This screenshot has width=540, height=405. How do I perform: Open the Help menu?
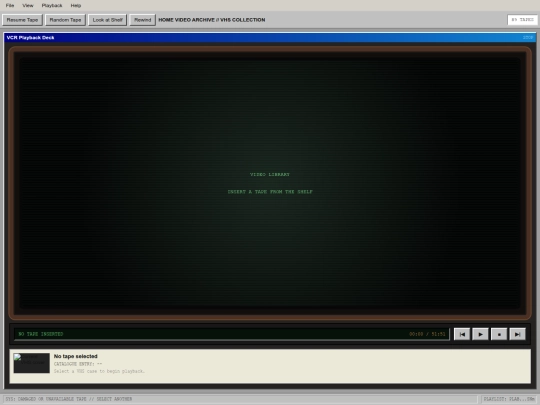tap(76, 6)
